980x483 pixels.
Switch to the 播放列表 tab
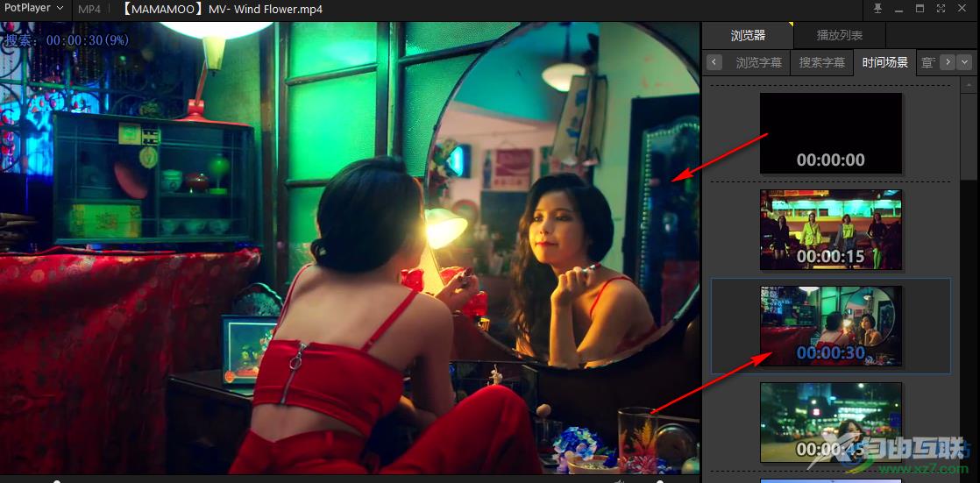(840, 36)
